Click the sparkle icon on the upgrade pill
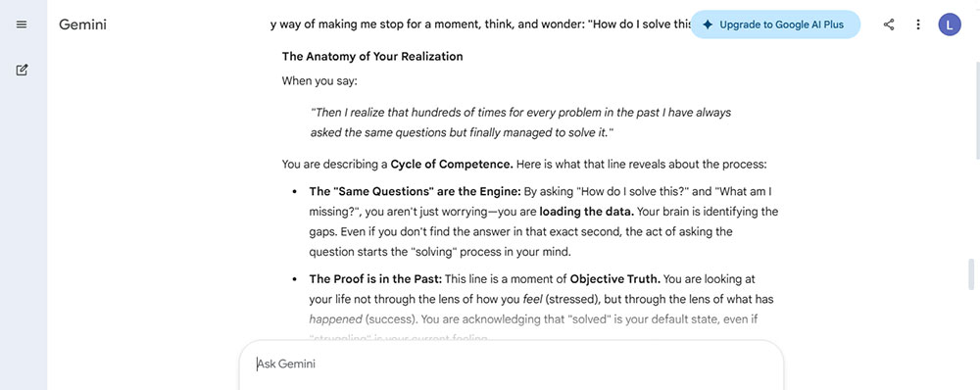The height and width of the screenshot is (390, 980). tap(707, 25)
